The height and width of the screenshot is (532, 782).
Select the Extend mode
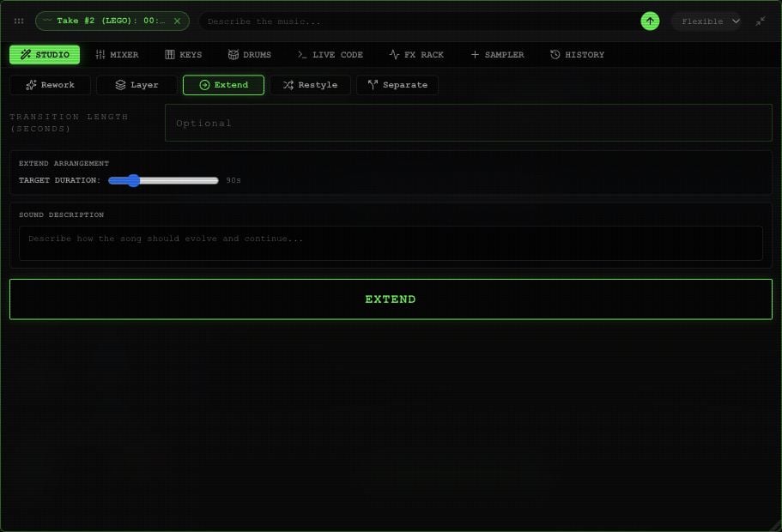pyautogui.click(x=223, y=85)
